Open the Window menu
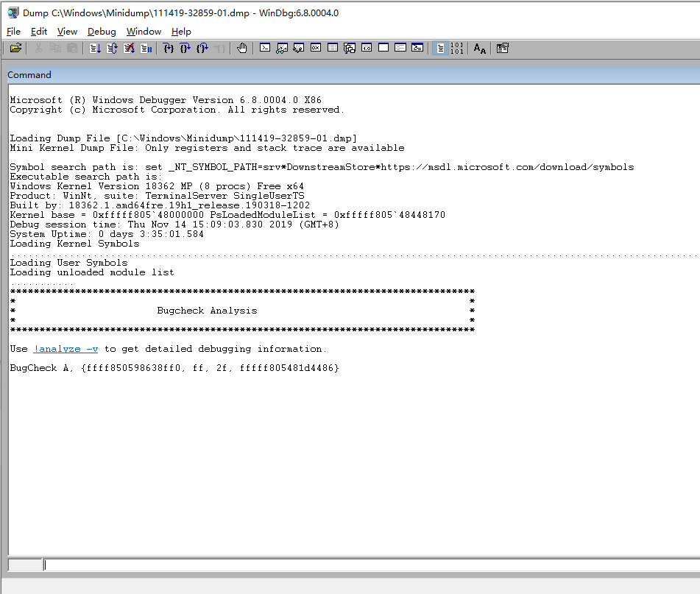The image size is (700, 594). pyautogui.click(x=144, y=32)
